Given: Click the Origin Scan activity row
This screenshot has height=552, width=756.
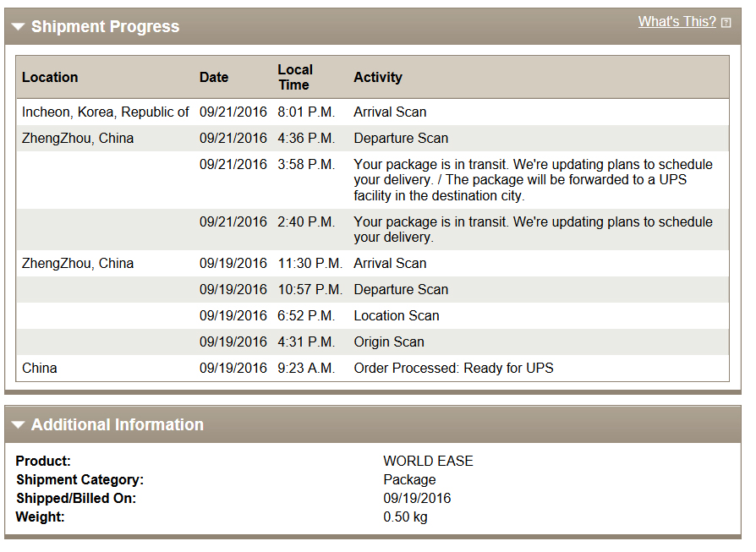Looking at the screenshot, I should point(373,342).
